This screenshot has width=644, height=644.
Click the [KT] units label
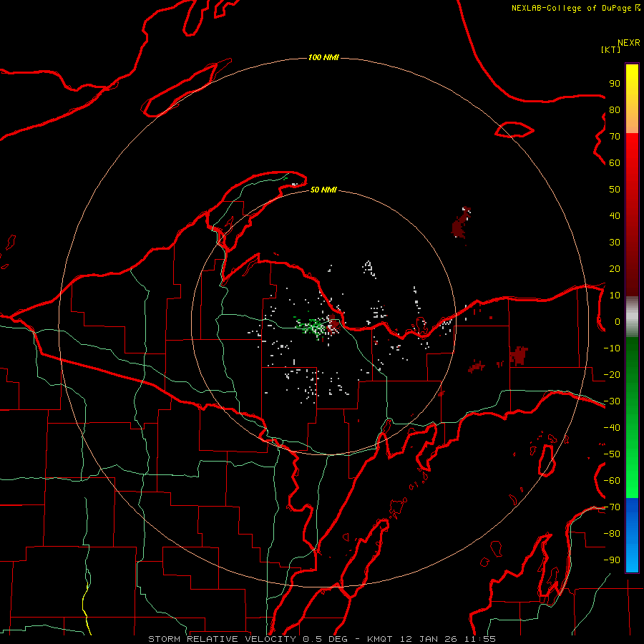(611, 49)
